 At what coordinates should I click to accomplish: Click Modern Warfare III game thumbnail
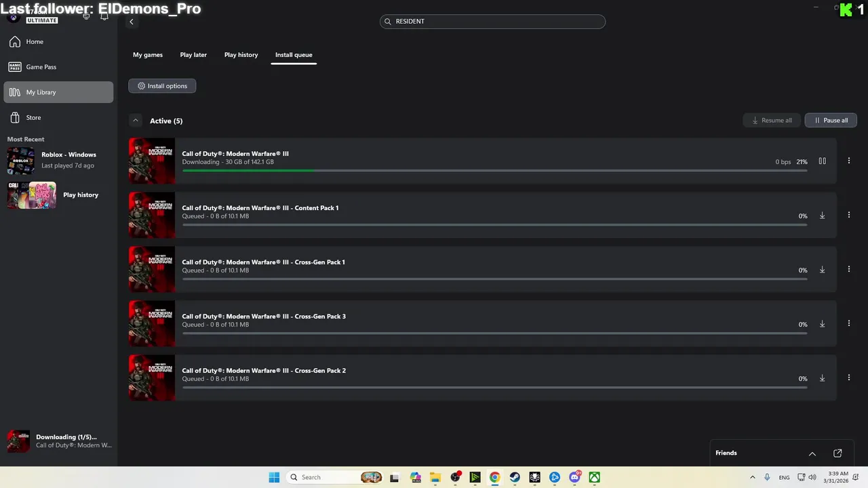point(152,161)
